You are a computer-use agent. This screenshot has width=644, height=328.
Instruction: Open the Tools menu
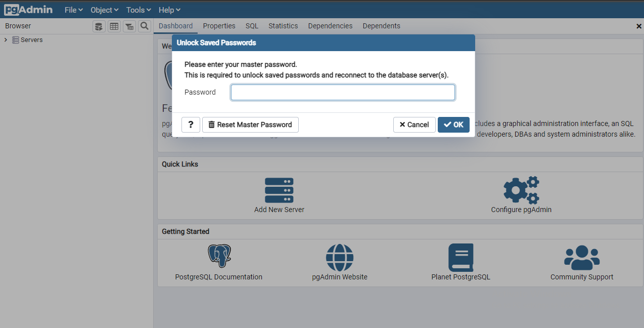point(139,10)
